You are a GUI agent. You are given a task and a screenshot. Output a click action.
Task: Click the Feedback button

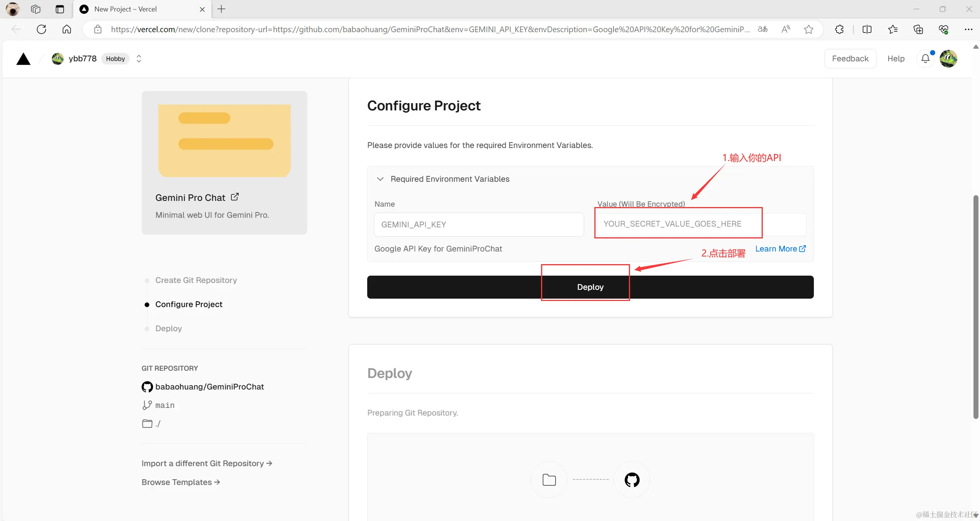point(850,59)
